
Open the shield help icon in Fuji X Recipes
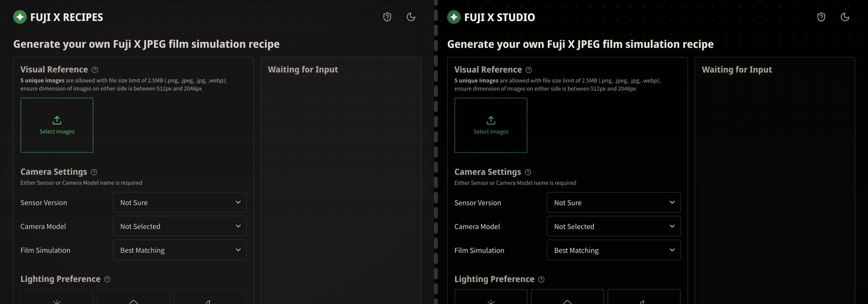pos(387,17)
